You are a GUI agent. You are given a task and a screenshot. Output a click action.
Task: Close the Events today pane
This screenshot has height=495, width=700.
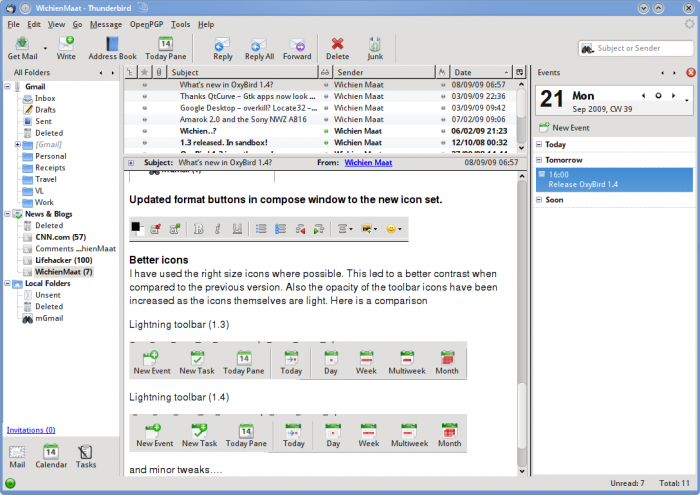(691, 72)
